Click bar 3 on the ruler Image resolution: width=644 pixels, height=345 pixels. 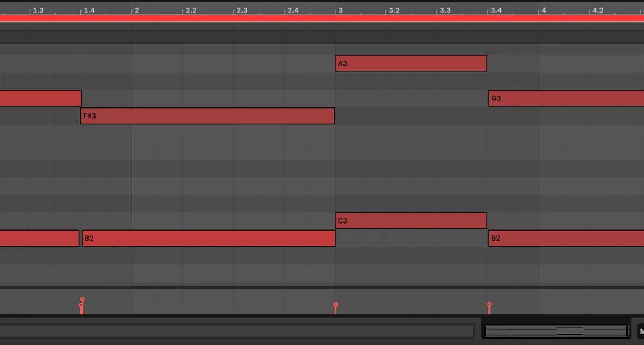pyautogui.click(x=340, y=10)
